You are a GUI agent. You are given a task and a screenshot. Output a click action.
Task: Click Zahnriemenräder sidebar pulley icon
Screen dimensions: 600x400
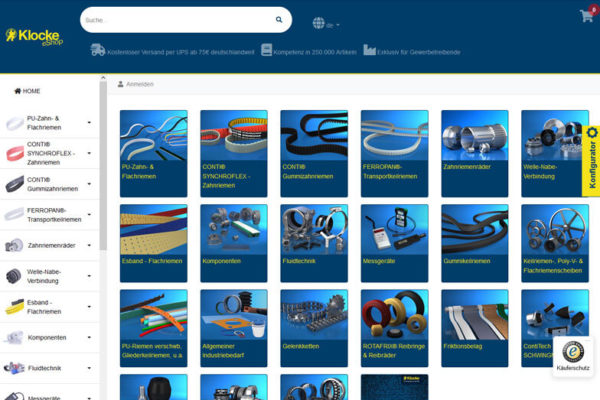14,245
